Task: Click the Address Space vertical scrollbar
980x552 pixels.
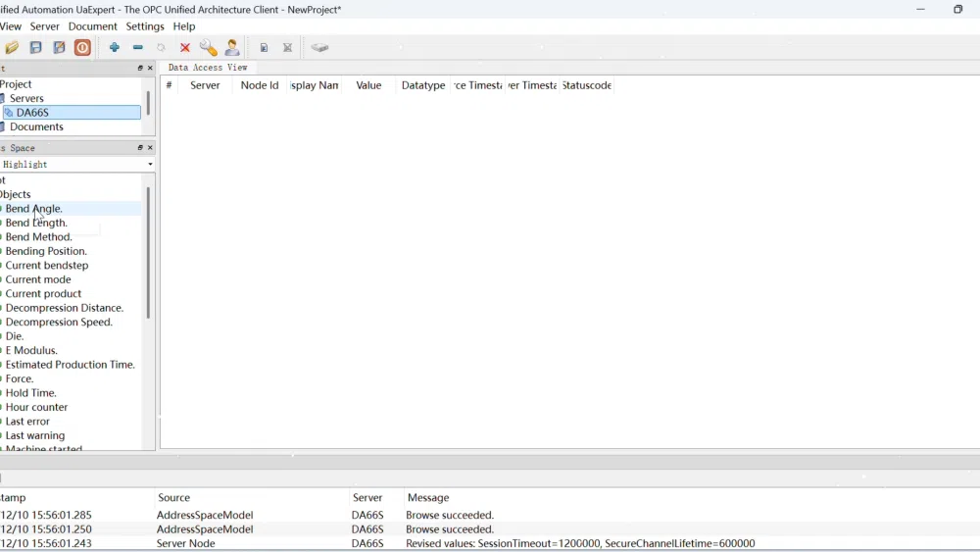Action: 148,253
